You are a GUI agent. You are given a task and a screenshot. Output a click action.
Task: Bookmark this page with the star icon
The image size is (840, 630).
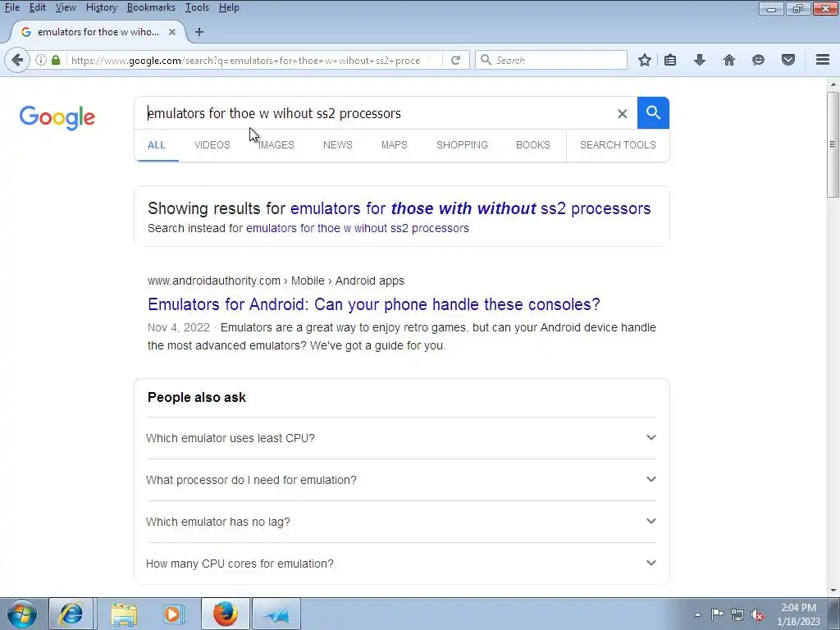[x=645, y=60]
